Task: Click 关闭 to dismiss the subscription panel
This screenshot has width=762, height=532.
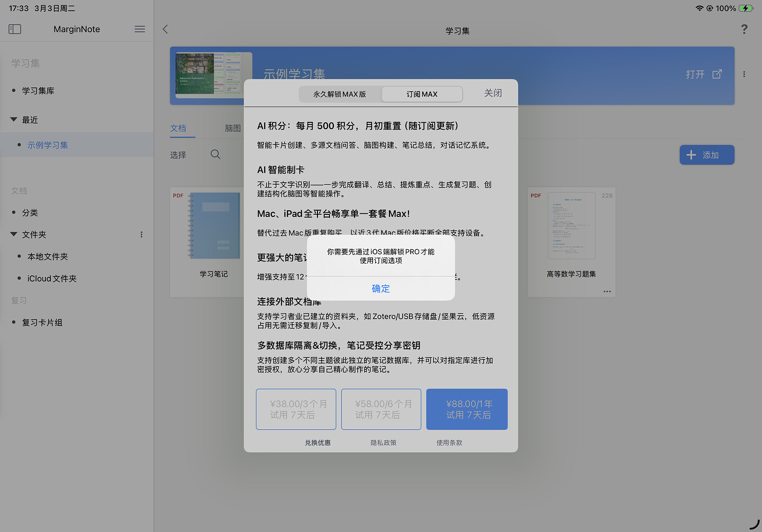Action: pos(493,93)
